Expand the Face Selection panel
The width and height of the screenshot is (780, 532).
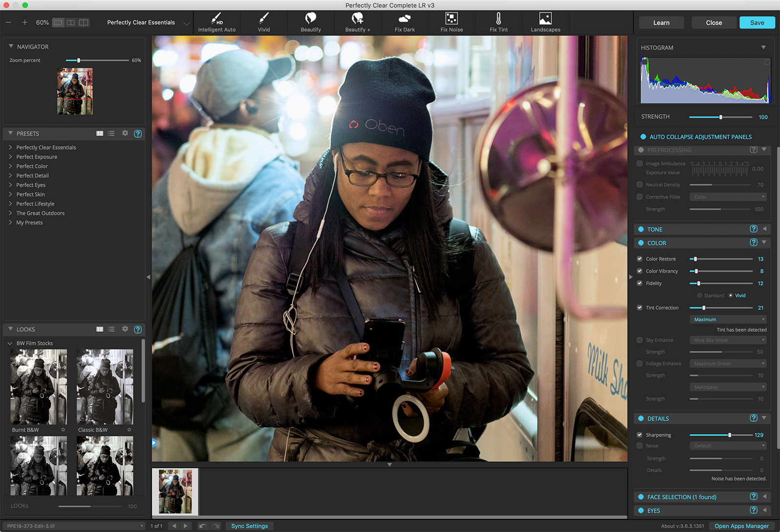(764, 496)
